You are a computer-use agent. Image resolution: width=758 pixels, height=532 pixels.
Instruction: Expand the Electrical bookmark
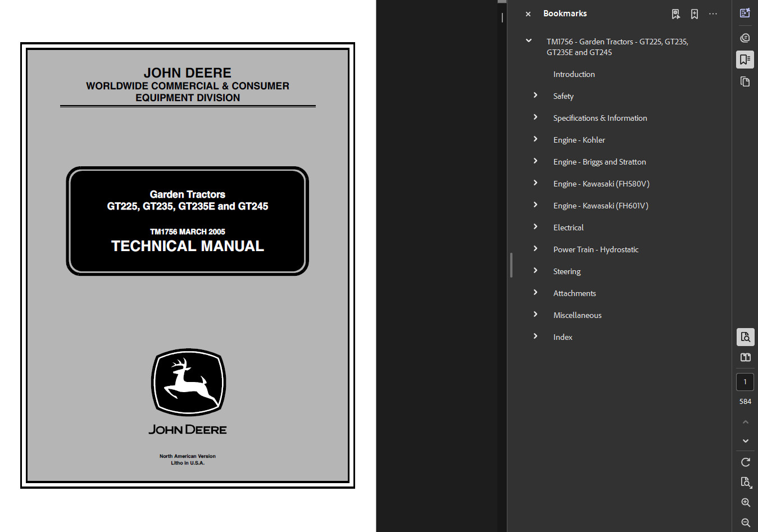click(535, 227)
